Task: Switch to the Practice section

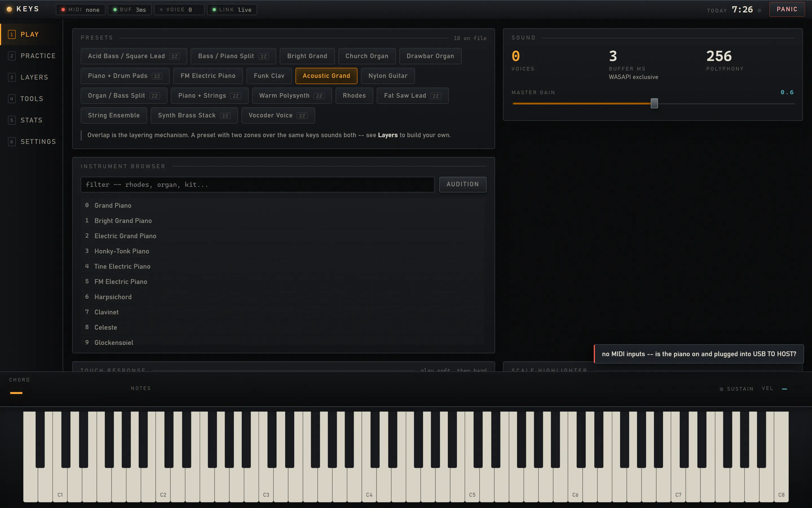Action: tap(31, 56)
